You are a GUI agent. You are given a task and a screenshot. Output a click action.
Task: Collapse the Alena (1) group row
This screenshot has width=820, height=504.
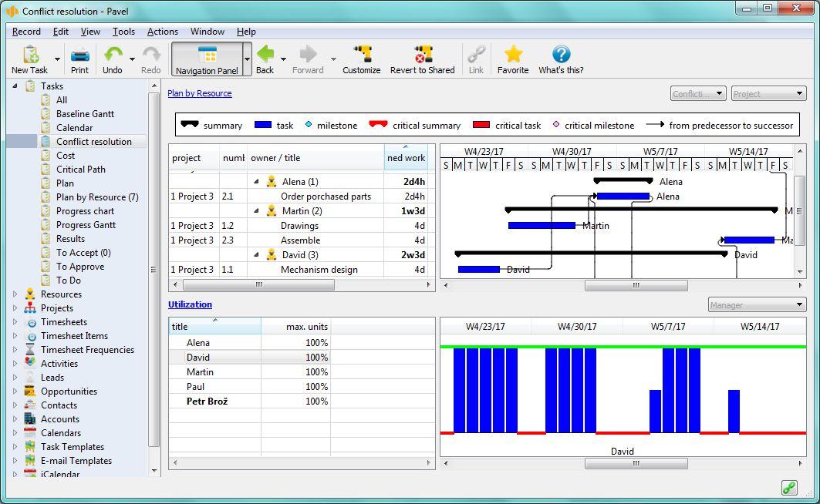(x=256, y=182)
